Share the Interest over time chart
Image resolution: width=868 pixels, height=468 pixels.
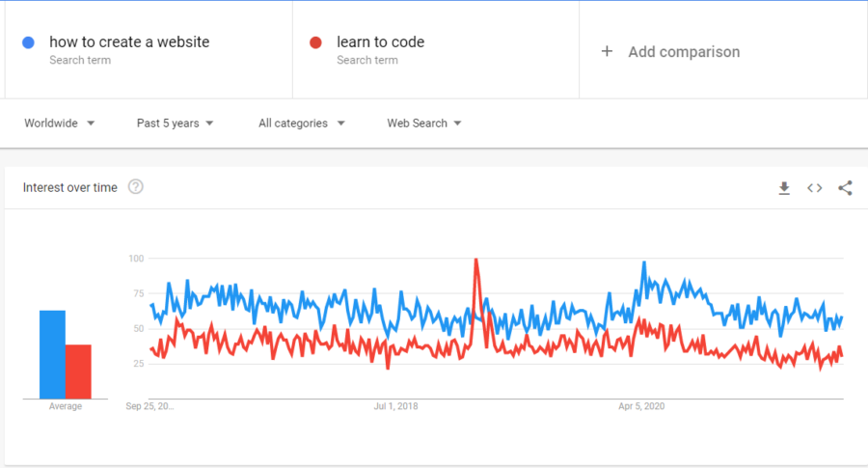(x=845, y=188)
